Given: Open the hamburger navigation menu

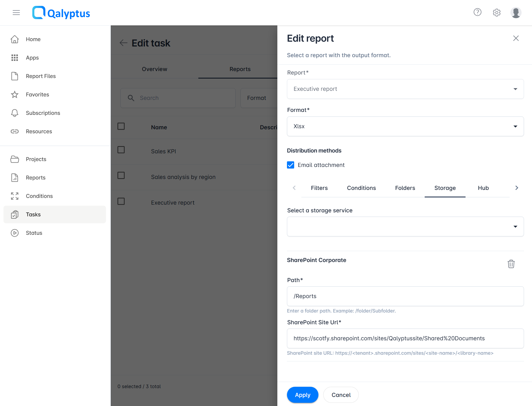Looking at the screenshot, I should pyautogui.click(x=16, y=13).
